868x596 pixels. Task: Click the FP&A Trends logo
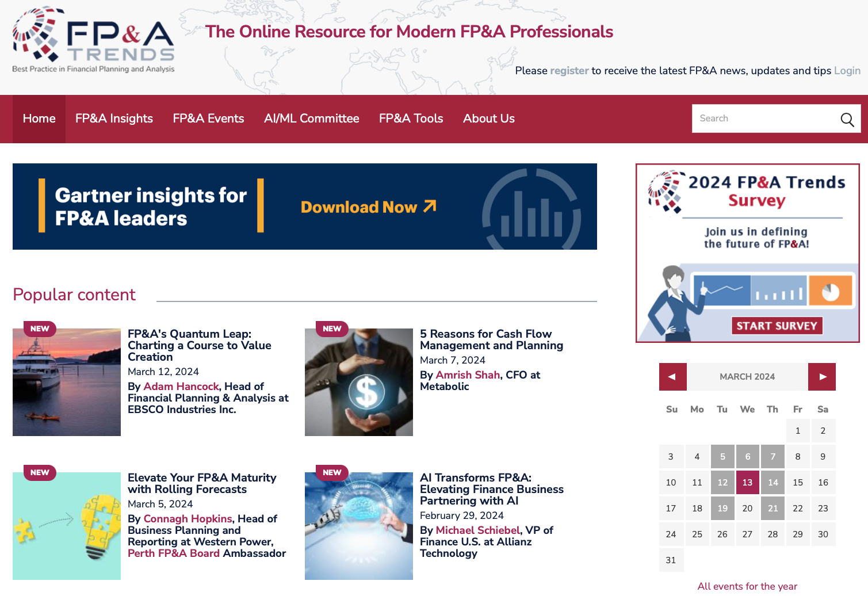tap(93, 40)
